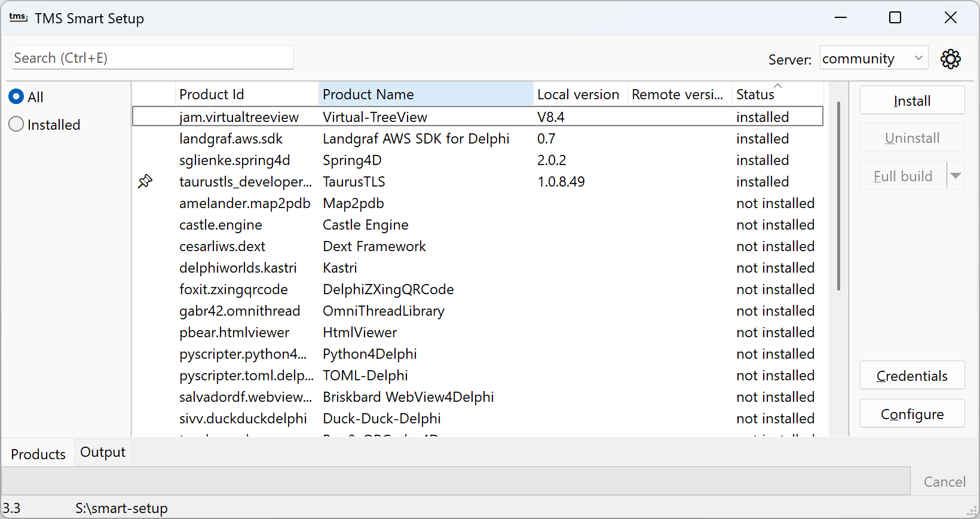Click HtmlViewer product name
This screenshot has height=519, width=980.
[x=359, y=332]
